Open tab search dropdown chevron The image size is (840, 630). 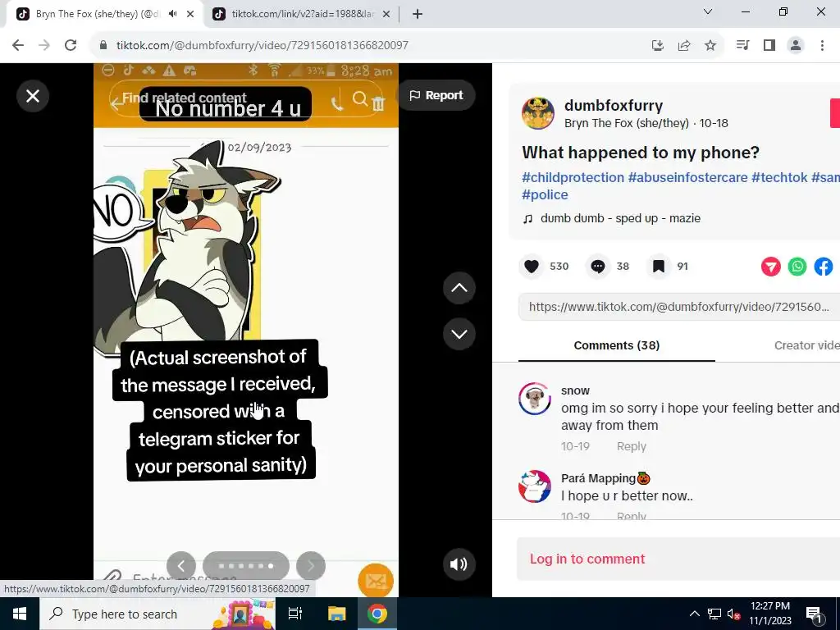(x=708, y=11)
